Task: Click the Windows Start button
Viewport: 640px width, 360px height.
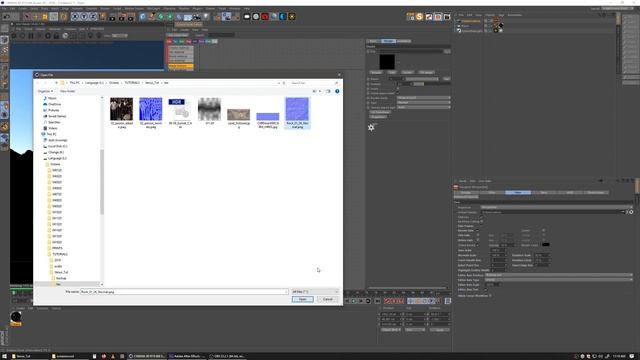Action: (4, 356)
